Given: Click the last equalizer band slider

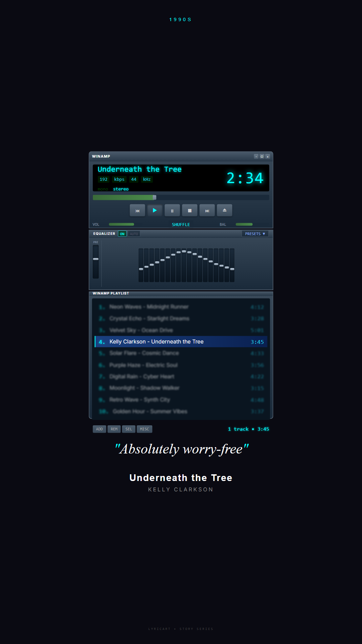Looking at the screenshot, I should point(232,265).
